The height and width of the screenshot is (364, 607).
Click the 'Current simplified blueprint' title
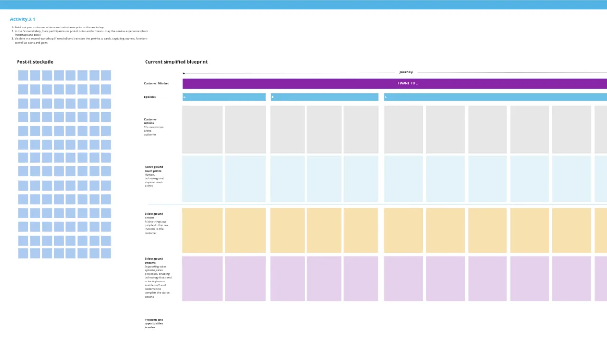pyautogui.click(x=176, y=62)
